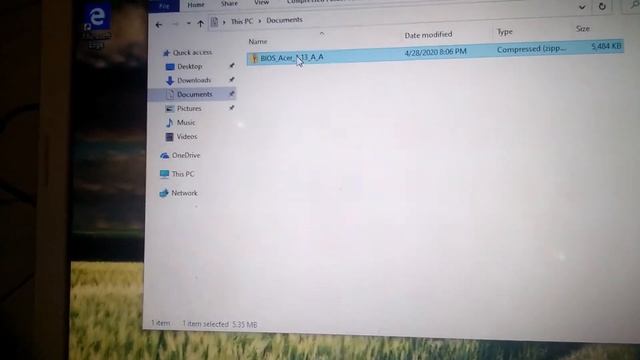Open the View ribbon tab
This screenshot has height=360, width=640.
click(262, 2)
